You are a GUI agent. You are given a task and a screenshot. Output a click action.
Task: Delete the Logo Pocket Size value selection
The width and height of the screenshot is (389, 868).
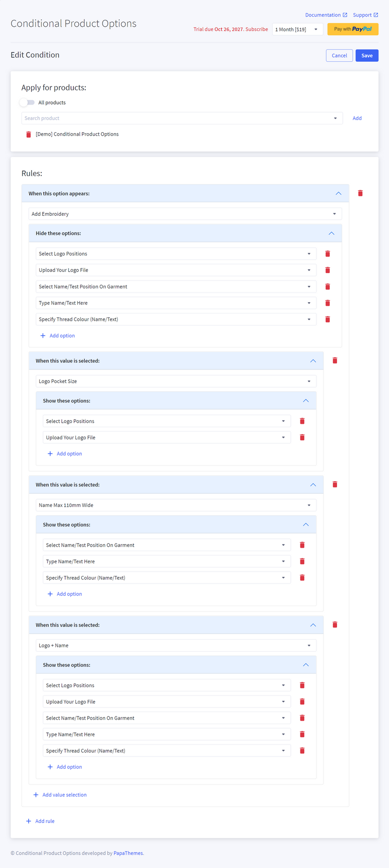[335, 361]
